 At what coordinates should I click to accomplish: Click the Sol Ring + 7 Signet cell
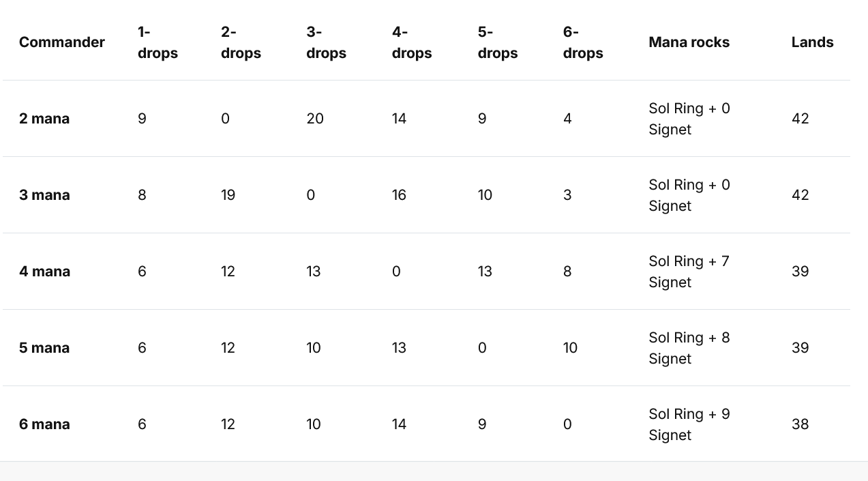click(x=689, y=272)
